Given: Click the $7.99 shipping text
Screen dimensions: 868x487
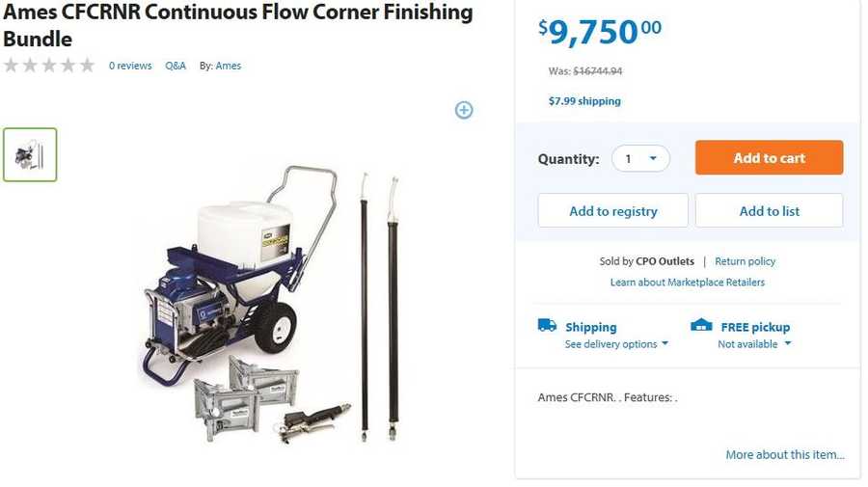Looking at the screenshot, I should click(x=584, y=101).
